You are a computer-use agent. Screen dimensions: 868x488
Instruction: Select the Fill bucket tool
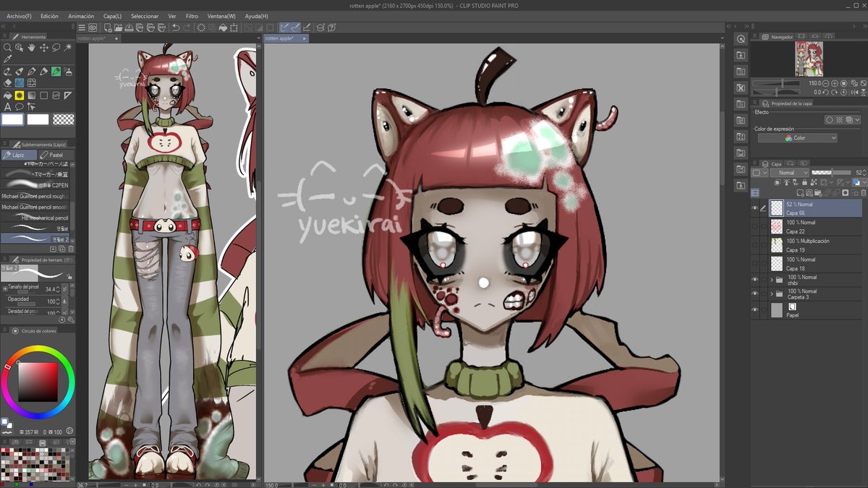pyautogui.click(x=7, y=95)
